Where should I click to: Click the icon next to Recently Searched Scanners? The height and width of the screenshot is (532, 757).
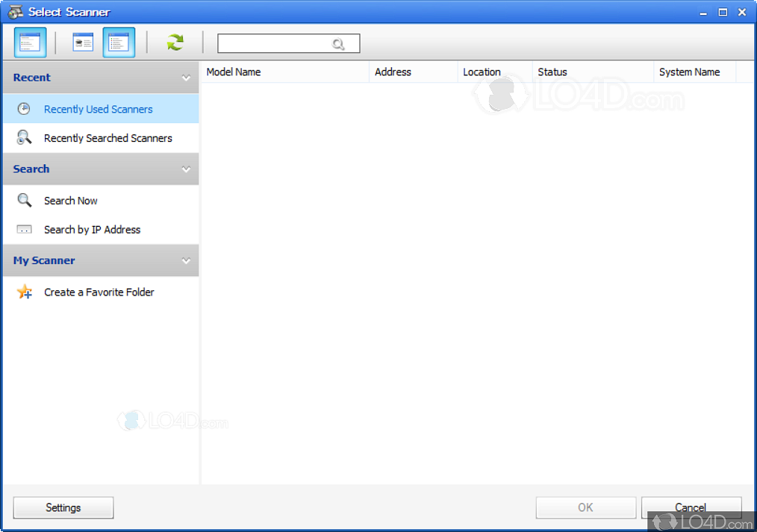pyautogui.click(x=24, y=137)
